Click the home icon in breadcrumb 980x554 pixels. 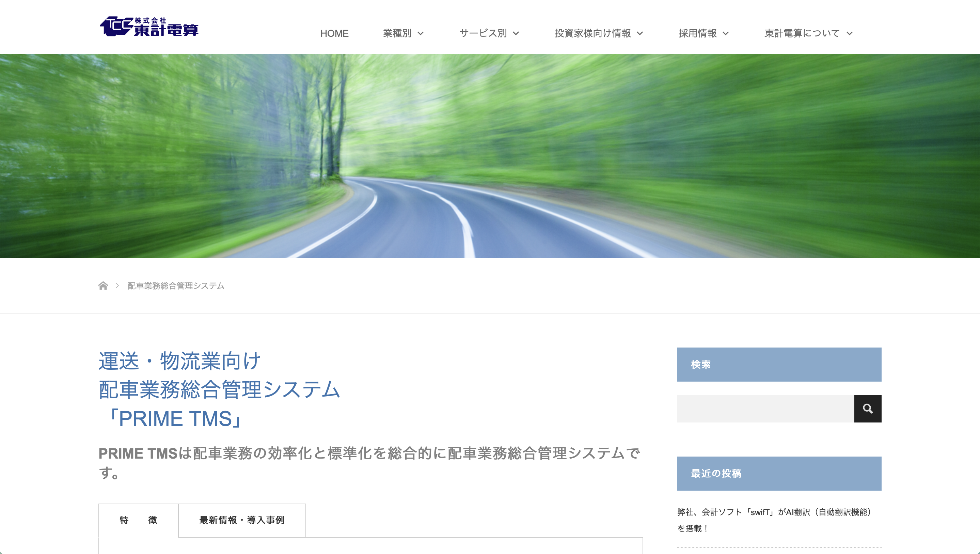point(103,286)
